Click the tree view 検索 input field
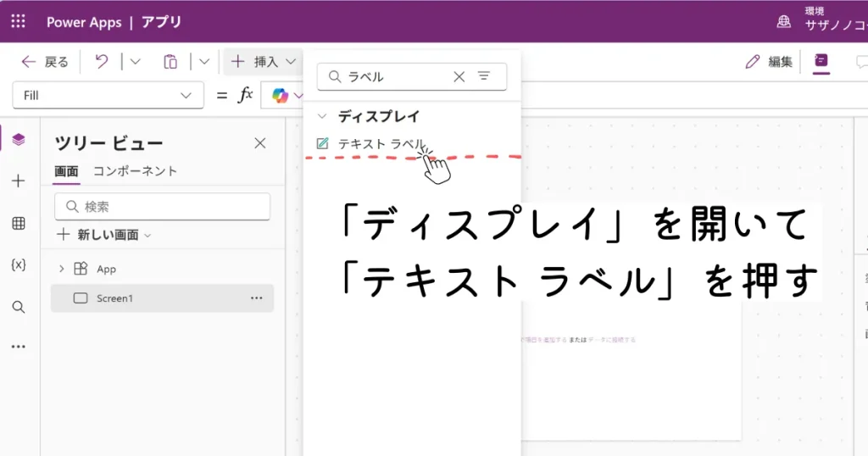The height and width of the screenshot is (456, 868). pos(163,206)
